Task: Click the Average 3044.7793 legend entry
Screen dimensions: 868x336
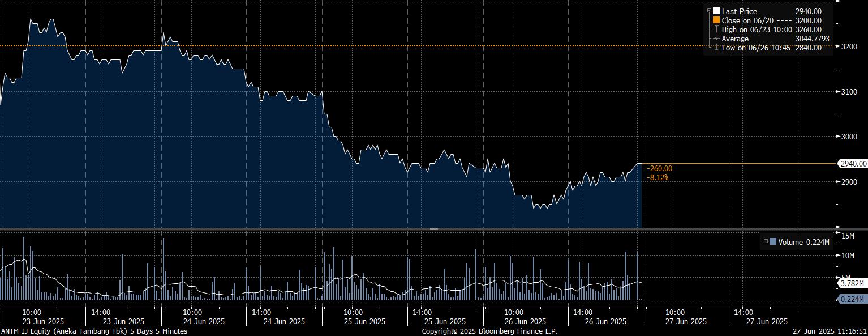Action: [x=771, y=39]
